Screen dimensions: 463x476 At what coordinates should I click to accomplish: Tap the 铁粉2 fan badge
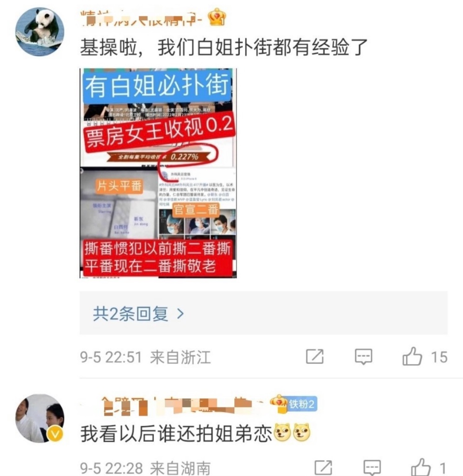(301, 404)
